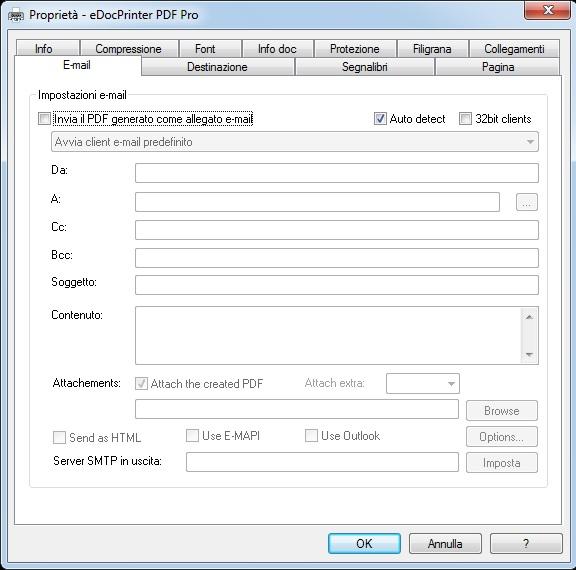Close the Proprietà dialog window

tap(547, 10)
